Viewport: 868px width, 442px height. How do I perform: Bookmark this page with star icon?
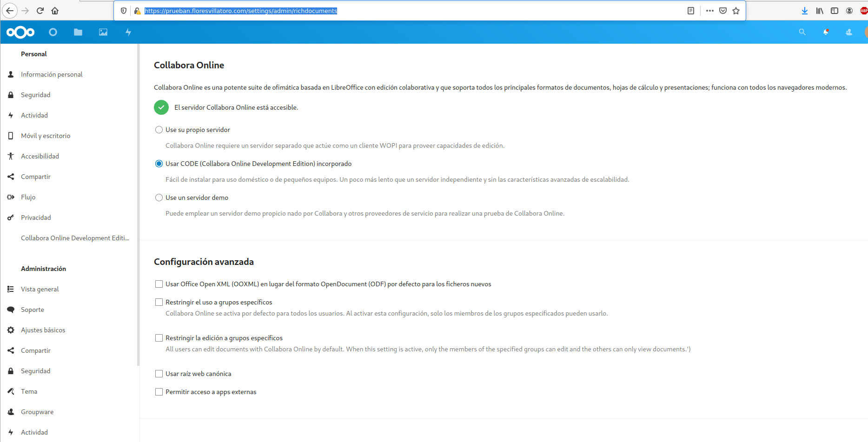click(x=736, y=11)
